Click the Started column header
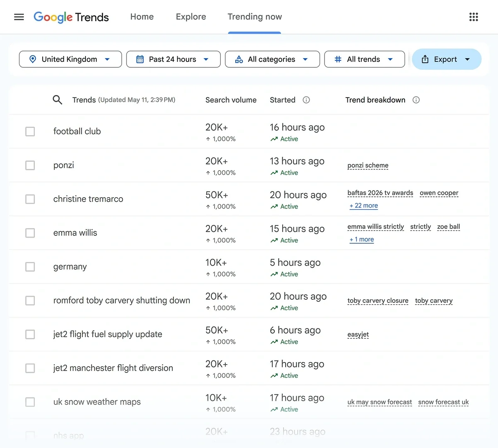This screenshot has width=498, height=448. tap(283, 100)
